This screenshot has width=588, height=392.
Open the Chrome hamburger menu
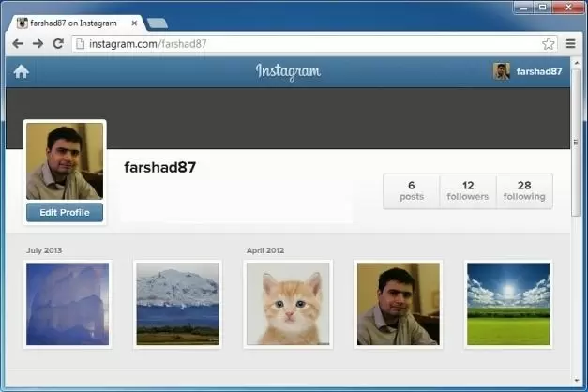click(x=571, y=43)
